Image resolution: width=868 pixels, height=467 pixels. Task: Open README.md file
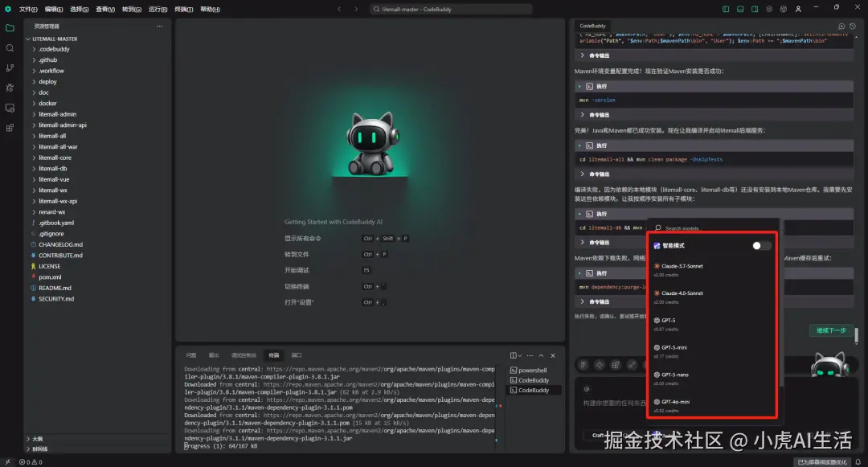(x=97, y=289)
